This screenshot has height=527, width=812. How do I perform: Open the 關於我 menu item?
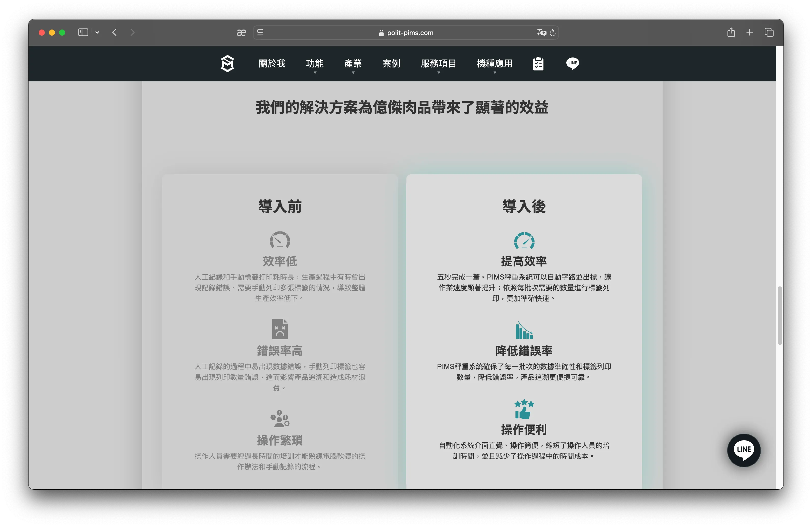[272, 64]
